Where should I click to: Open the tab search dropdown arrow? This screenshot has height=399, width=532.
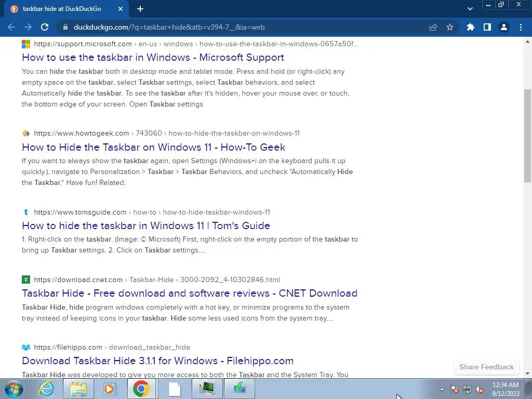click(470, 9)
